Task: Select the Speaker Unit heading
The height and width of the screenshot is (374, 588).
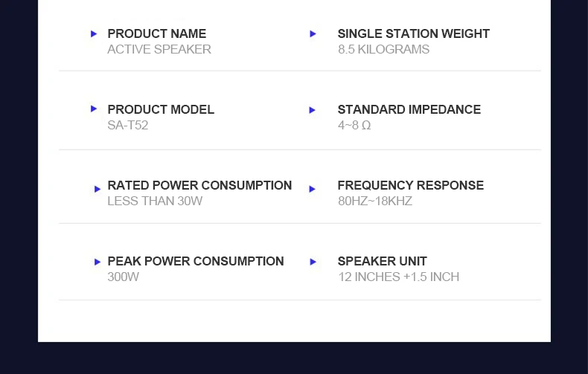Action: [x=382, y=261]
